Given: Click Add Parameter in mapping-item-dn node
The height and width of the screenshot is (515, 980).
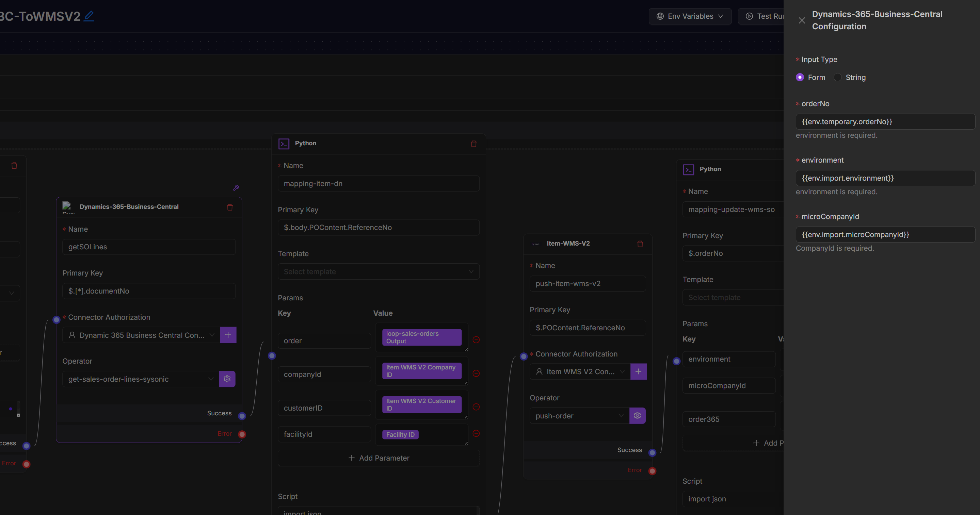Looking at the screenshot, I should pos(378,458).
